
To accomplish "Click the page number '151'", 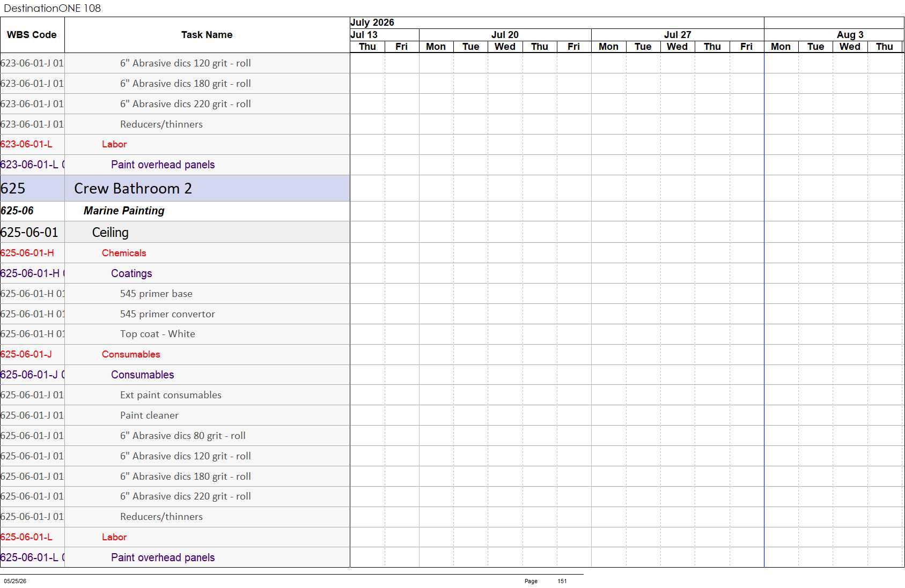I will click(562, 581).
